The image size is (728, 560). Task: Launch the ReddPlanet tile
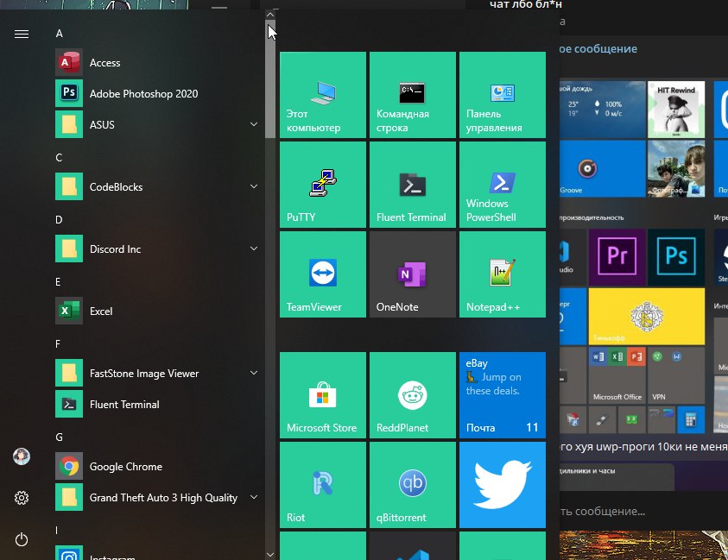point(412,395)
